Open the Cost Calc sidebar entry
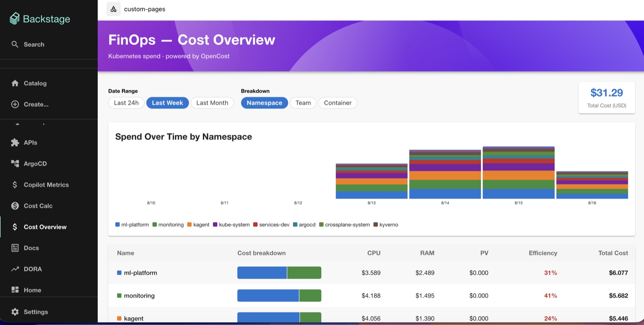This screenshot has height=325, width=644. pos(49,206)
